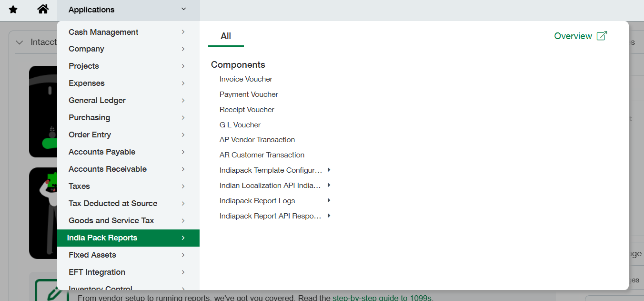Expand Indiapack Template Configuration submenu arrow

tap(329, 170)
